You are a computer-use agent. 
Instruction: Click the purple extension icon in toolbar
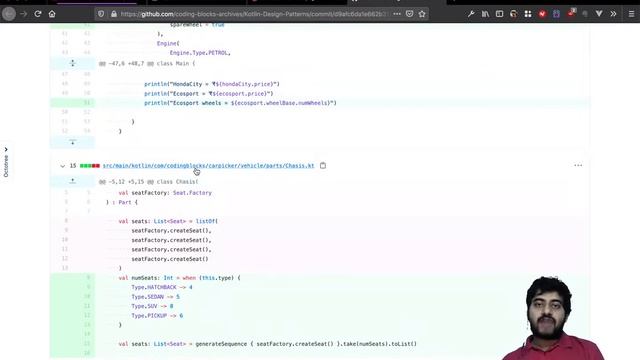[x=556, y=14]
